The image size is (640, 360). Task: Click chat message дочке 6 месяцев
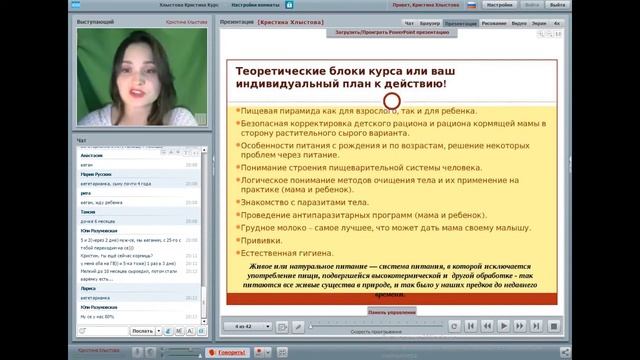(98, 221)
